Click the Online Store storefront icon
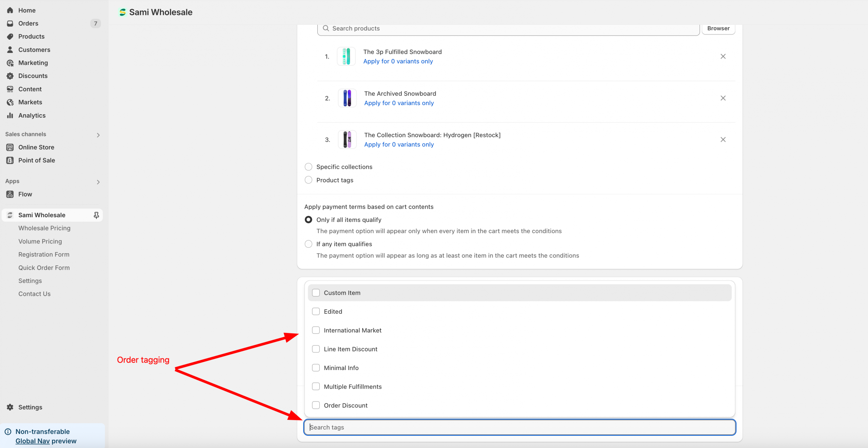Viewport: 868px width, 448px height. click(10, 147)
